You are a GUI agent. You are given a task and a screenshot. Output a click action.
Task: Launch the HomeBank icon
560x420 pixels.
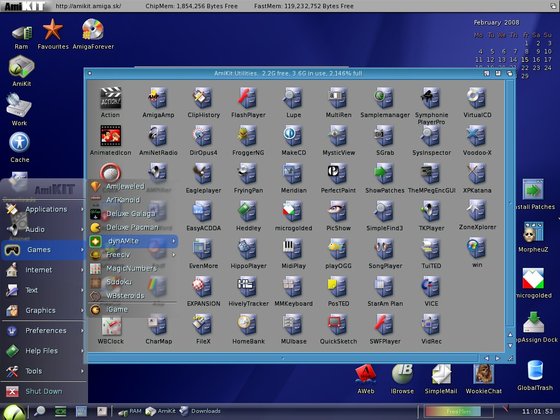pos(249,329)
